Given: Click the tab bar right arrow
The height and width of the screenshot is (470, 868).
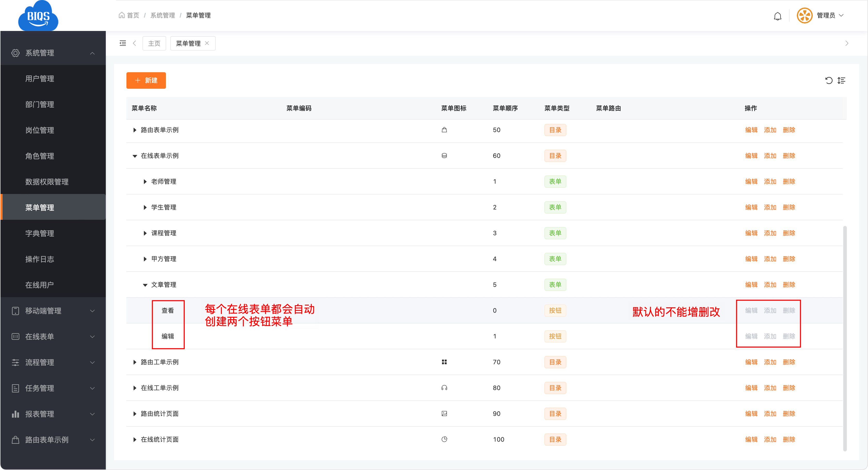Looking at the screenshot, I should (x=846, y=43).
